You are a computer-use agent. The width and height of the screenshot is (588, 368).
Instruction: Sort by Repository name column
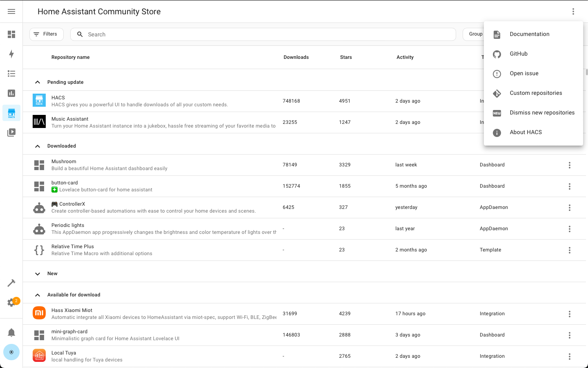point(70,57)
